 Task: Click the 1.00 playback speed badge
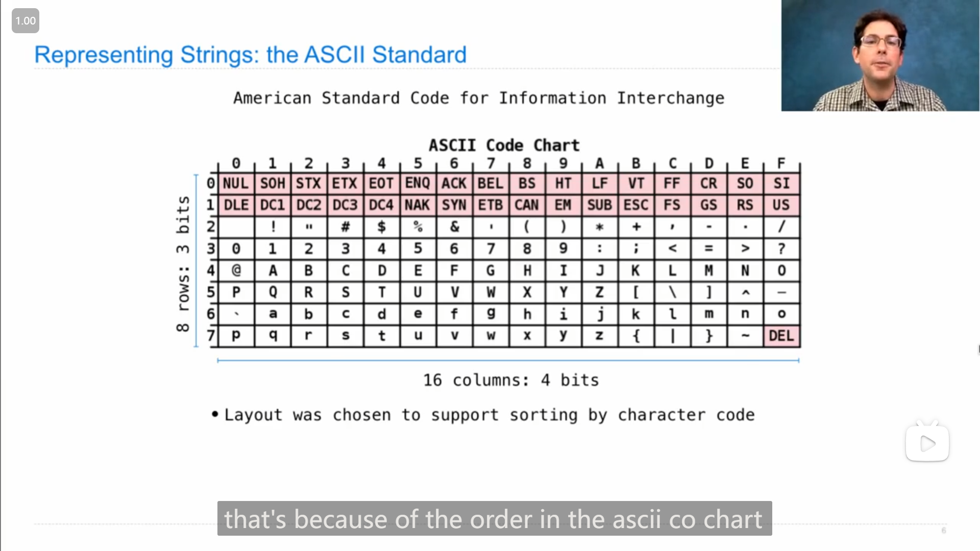pos(25,21)
